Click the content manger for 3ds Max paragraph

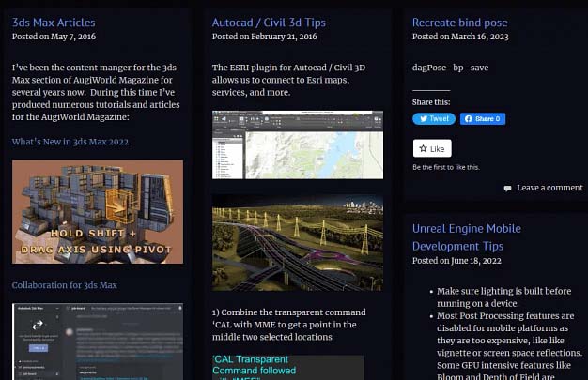click(96, 92)
